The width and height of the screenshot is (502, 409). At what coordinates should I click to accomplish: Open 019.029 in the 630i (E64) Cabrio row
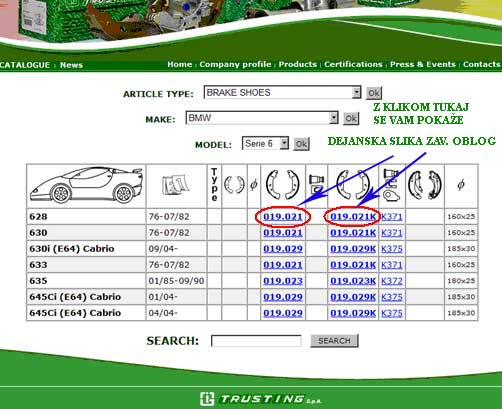click(x=283, y=249)
